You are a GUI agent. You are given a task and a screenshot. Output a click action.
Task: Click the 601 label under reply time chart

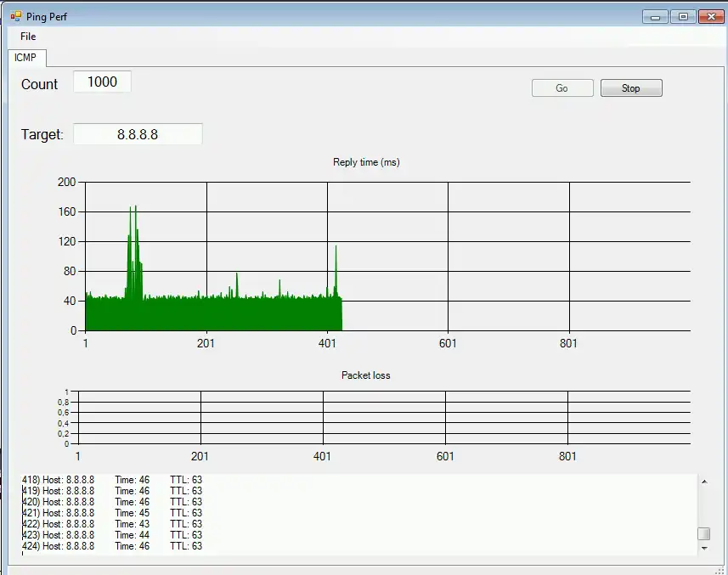(x=448, y=343)
